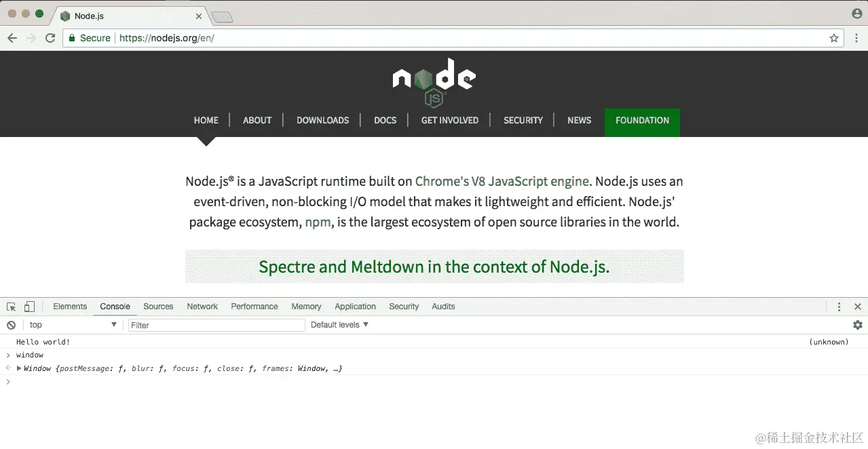Clear the console with the ban icon
868x449 pixels.
pos(11,325)
